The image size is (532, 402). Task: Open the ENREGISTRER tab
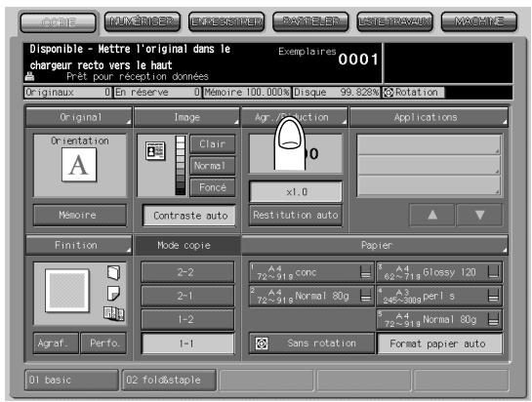[226, 21]
